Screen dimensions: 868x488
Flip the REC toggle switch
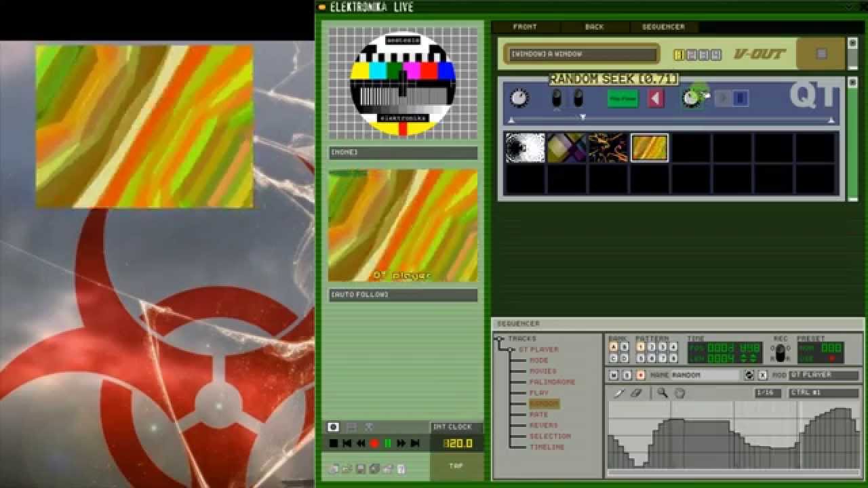(x=781, y=353)
